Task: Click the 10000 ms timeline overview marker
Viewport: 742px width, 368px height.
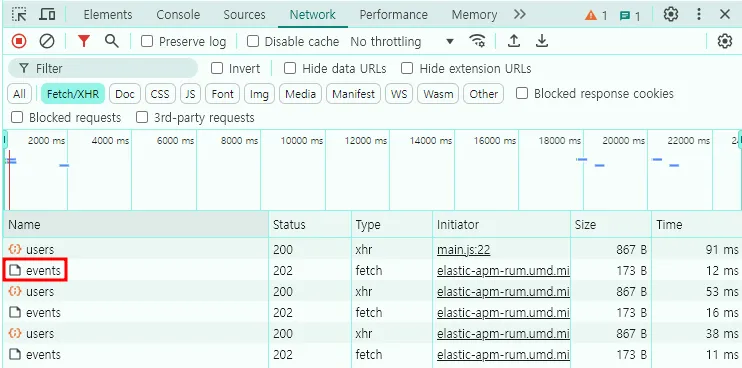Action: pos(301,140)
